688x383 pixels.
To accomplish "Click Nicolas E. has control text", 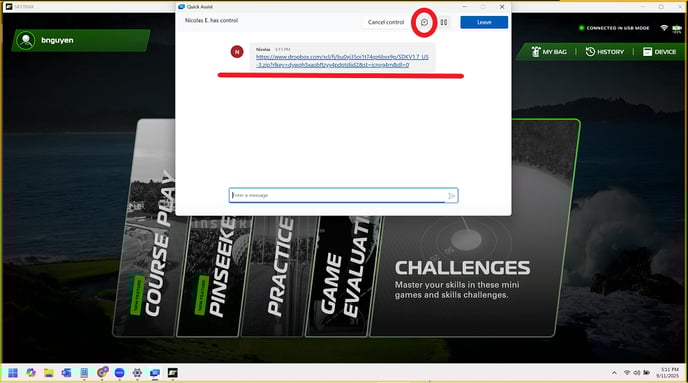I will (211, 20).
